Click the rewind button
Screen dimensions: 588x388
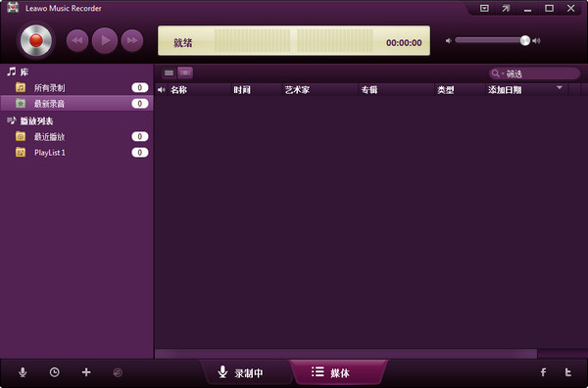[x=77, y=40]
